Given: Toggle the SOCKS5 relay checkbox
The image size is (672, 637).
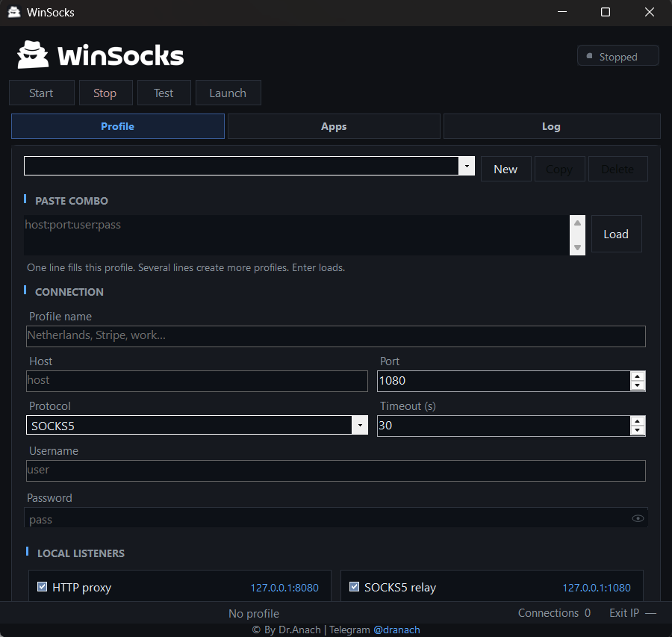Looking at the screenshot, I should [x=354, y=587].
